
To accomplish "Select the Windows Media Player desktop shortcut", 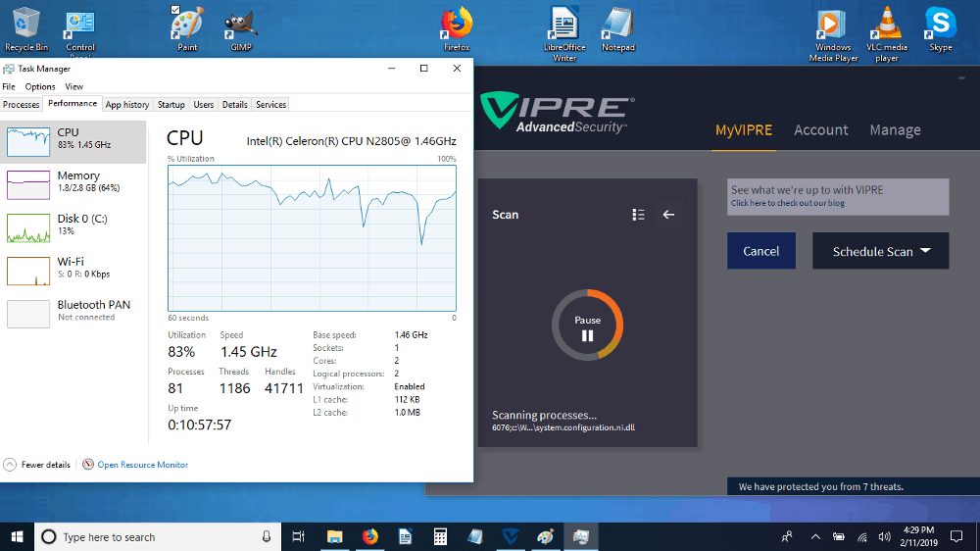I will click(x=833, y=34).
